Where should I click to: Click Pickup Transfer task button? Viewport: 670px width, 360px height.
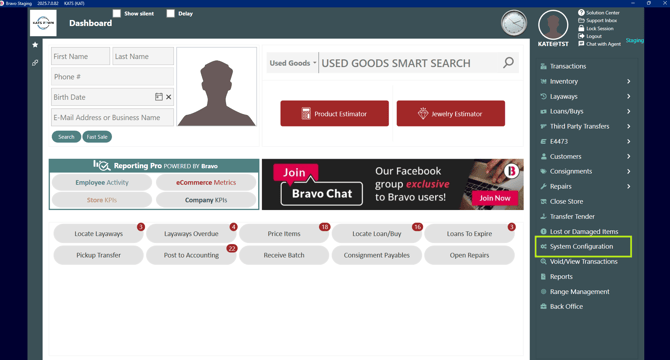click(98, 255)
